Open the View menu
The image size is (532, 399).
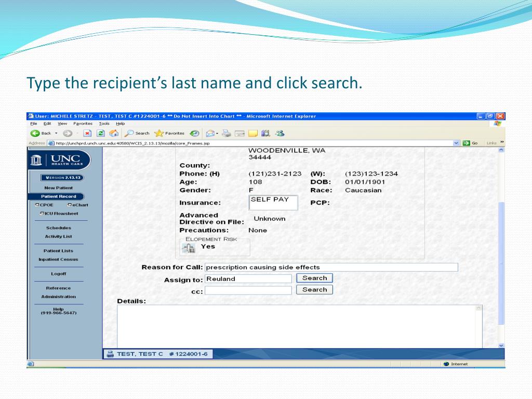pyautogui.click(x=62, y=124)
